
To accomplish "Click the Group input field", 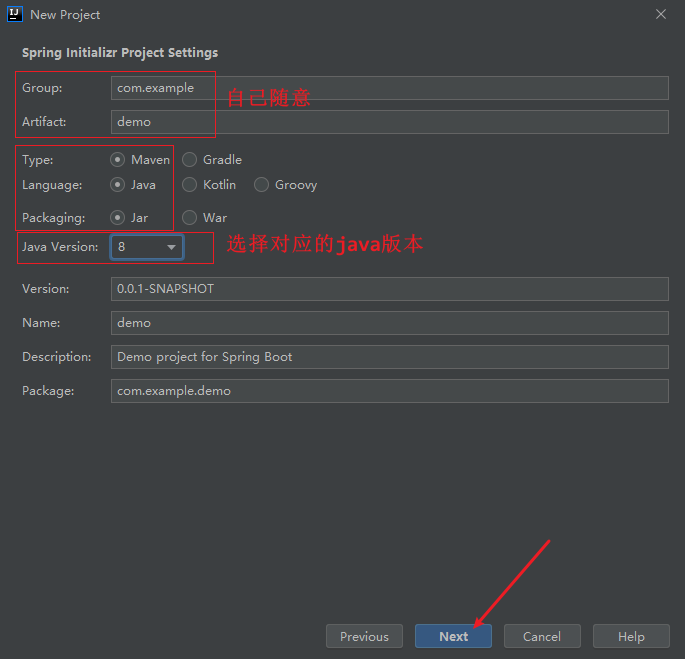I will tap(390, 88).
